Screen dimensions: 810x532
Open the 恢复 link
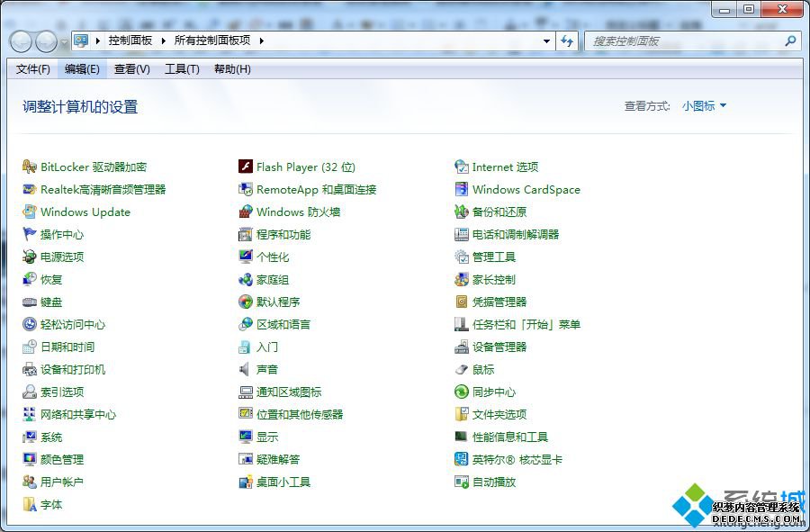click(x=51, y=279)
